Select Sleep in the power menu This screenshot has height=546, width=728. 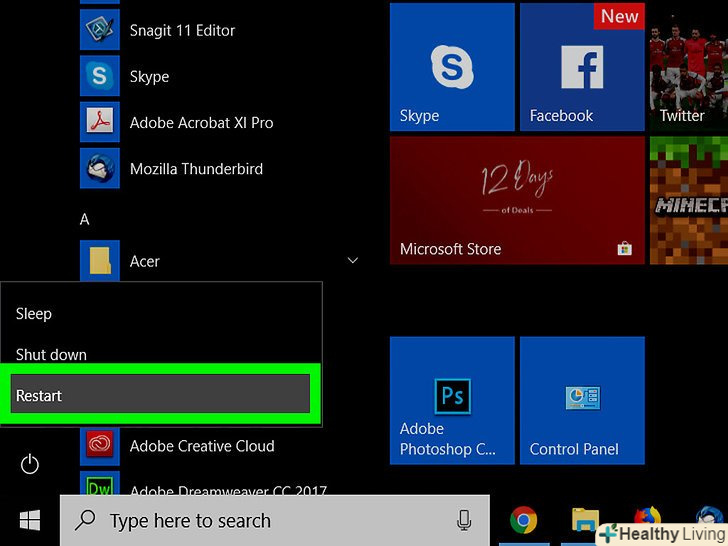pos(33,314)
